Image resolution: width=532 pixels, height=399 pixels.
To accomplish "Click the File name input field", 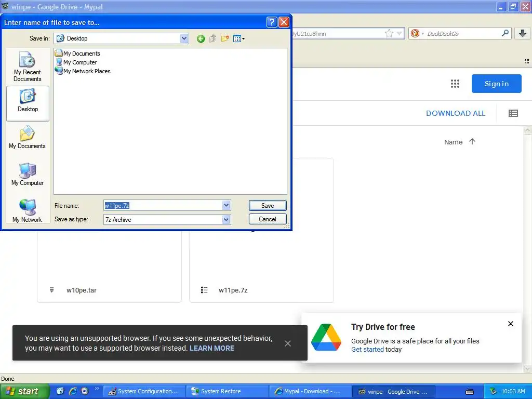I will (x=163, y=205).
